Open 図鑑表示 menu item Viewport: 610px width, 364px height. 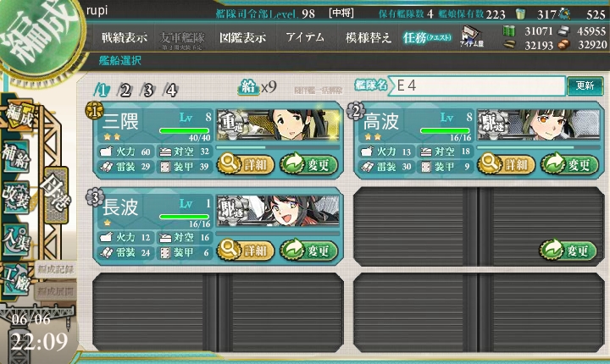click(243, 37)
